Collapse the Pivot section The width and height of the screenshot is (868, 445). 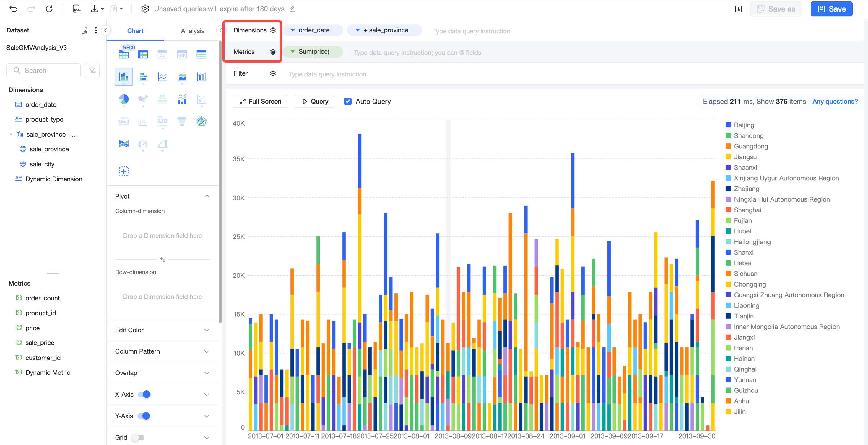click(207, 196)
